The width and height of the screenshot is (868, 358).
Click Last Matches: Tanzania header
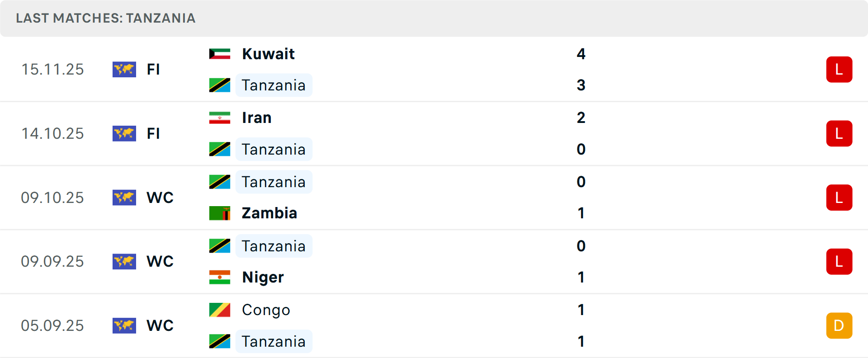[x=106, y=18]
